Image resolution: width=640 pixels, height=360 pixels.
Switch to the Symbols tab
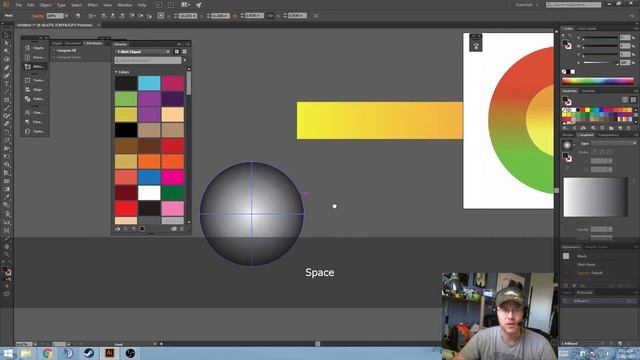588,91
